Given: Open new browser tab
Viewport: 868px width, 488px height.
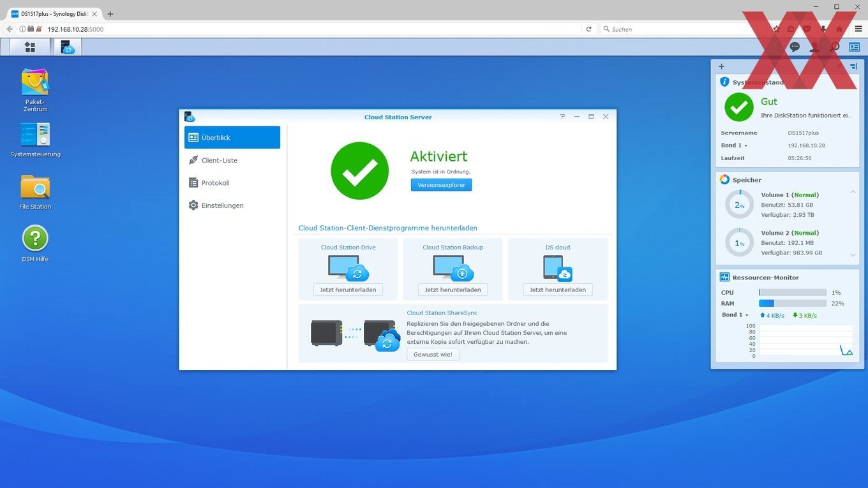Looking at the screenshot, I should tap(110, 13).
